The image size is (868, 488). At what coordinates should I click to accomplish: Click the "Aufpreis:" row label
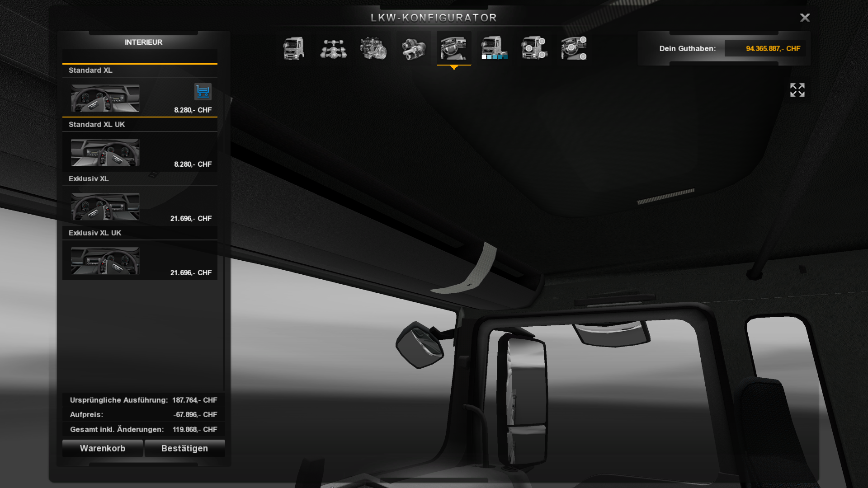[x=87, y=414]
